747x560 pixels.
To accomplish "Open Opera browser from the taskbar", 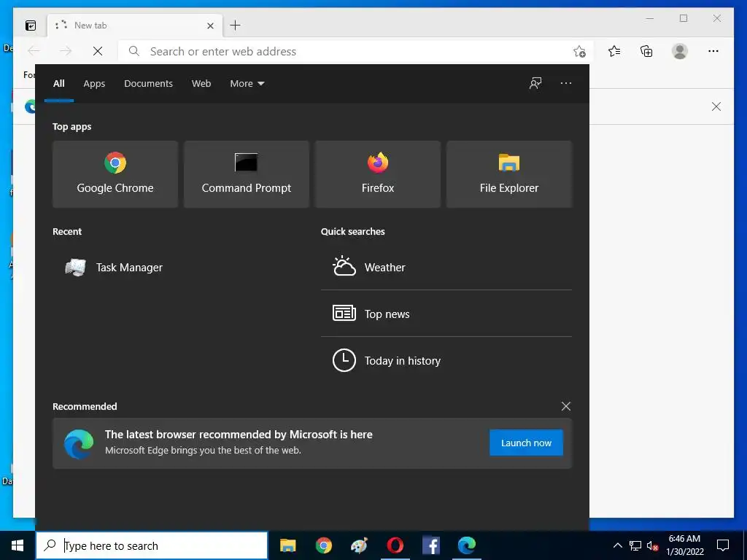I will click(395, 545).
